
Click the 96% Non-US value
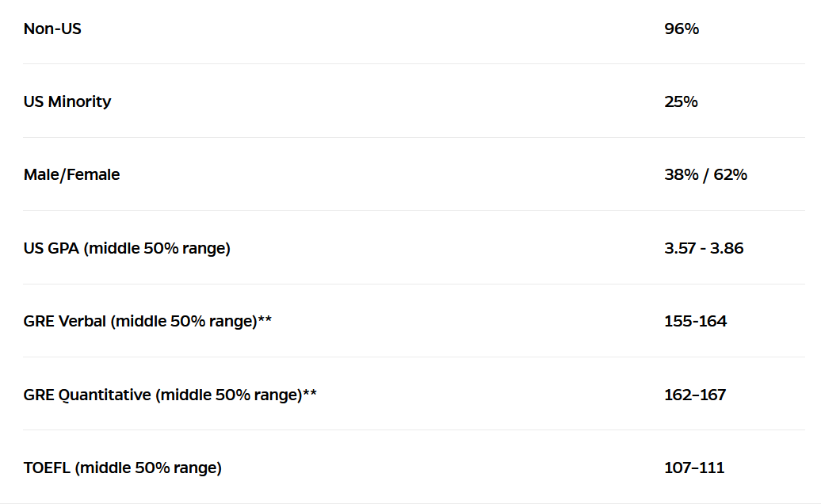[x=682, y=29]
